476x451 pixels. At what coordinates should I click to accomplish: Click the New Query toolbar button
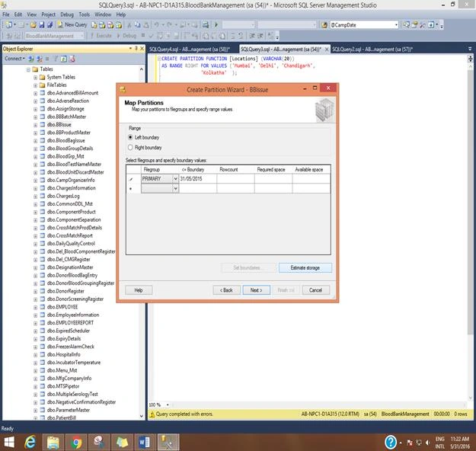(72, 25)
